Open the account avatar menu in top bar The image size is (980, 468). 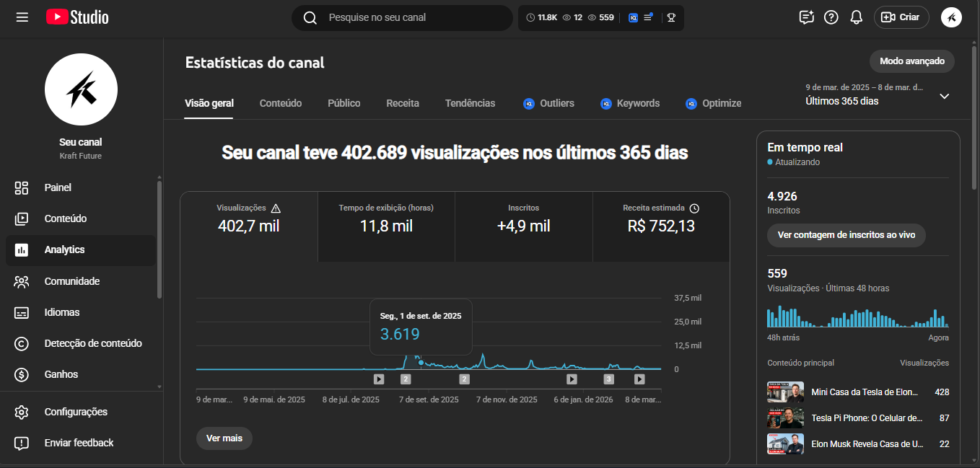[951, 17]
